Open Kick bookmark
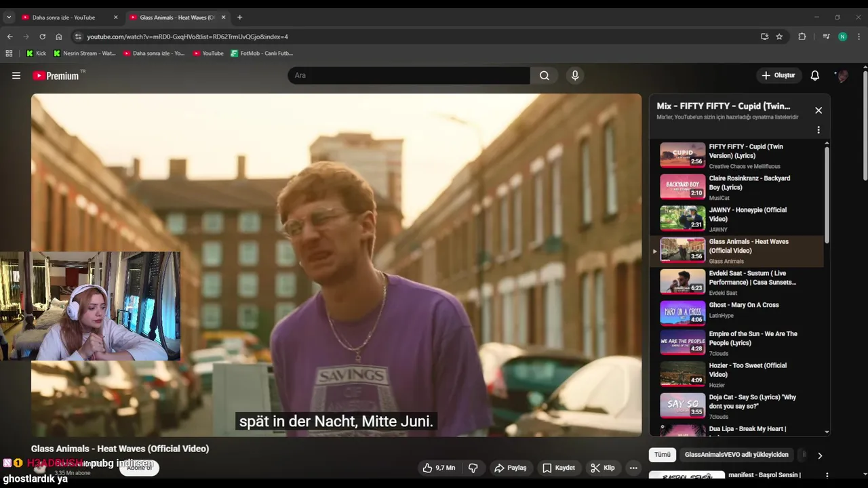The width and height of the screenshot is (868, 488). coord(36,53)
